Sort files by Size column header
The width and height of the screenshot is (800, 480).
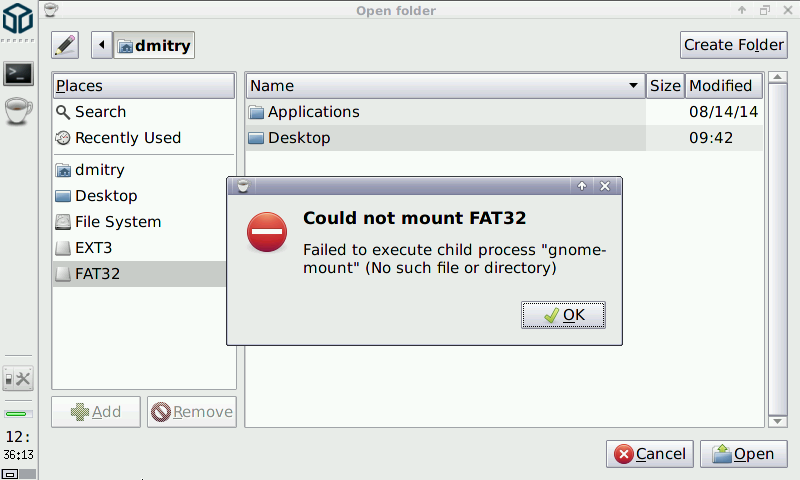pos(665,86)
